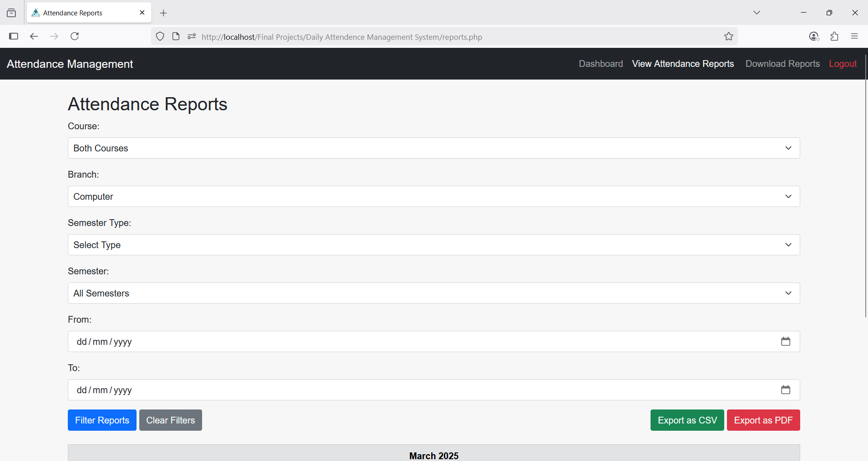Open the Firefox application menu

(x=854, y=36)
